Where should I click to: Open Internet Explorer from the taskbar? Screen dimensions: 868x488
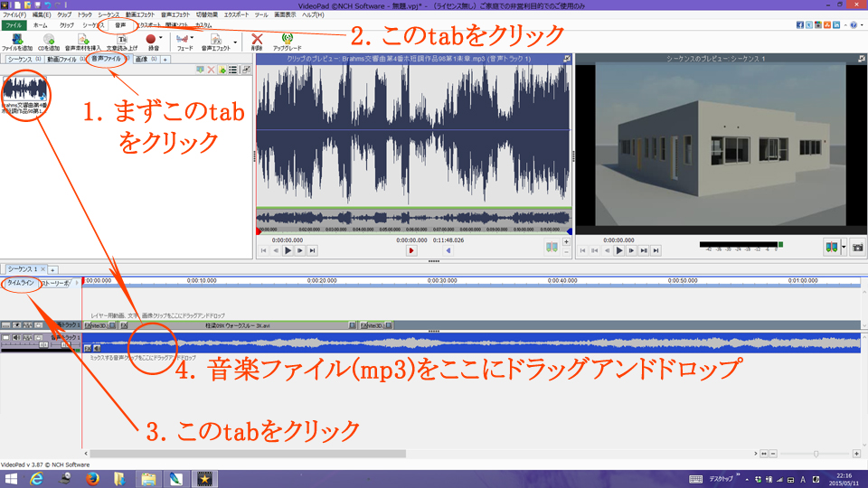(36, 479)
